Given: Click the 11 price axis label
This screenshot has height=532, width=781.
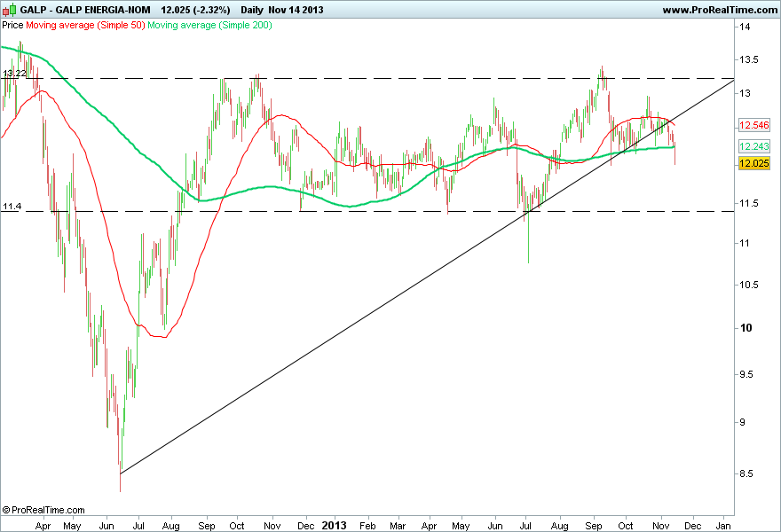Looking at the screenshot, I should (x=745, y=243).
